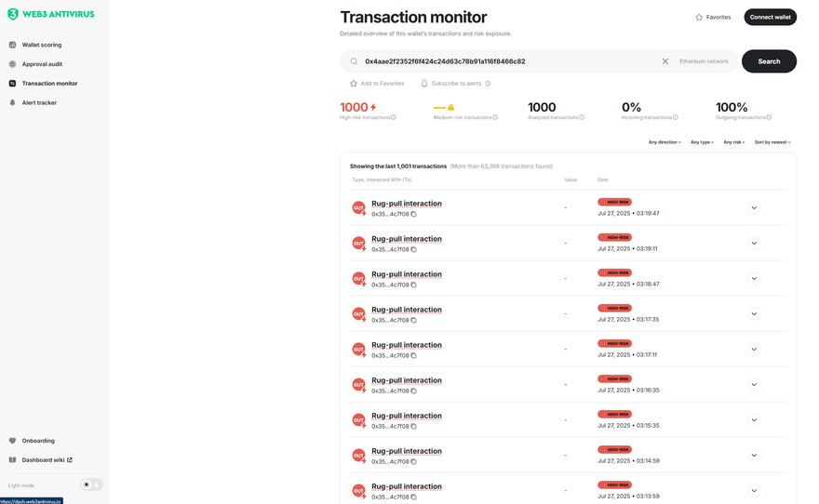The width and height of the screenshot is (819, 504).
Task: Click the Favorites star in header
Action: point(699,17)
